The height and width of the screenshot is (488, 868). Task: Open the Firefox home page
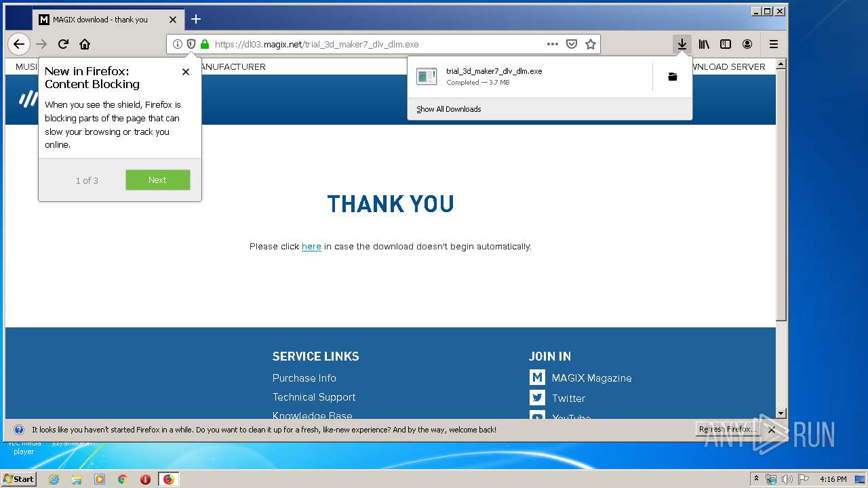tap(85, 44)
